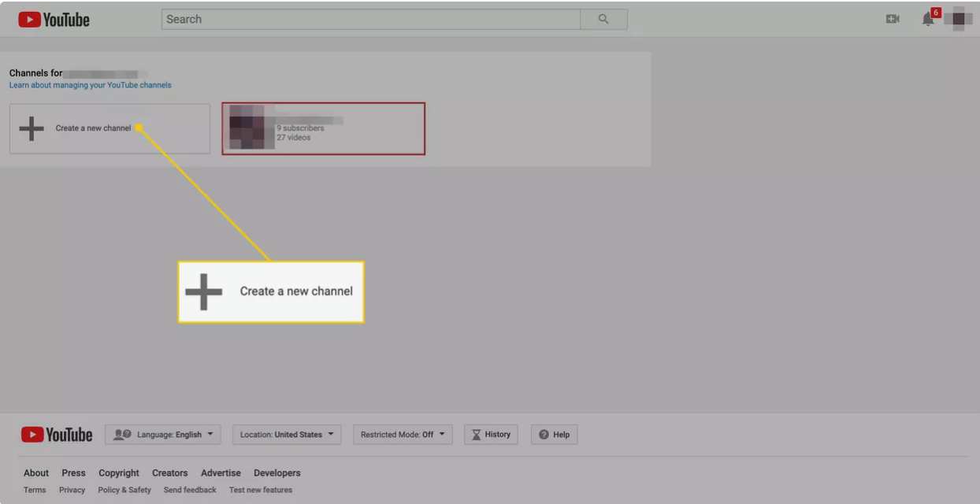Open the notifications bell

928,20
